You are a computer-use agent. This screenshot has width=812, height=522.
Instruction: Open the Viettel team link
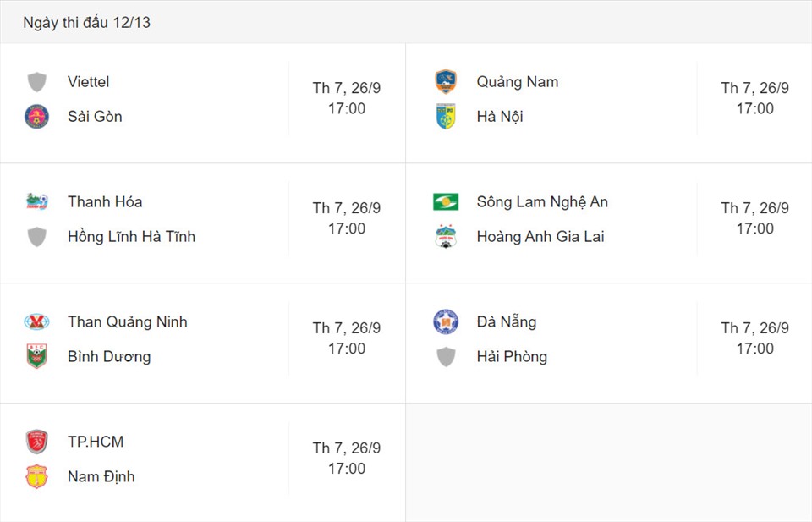point(89,82)
